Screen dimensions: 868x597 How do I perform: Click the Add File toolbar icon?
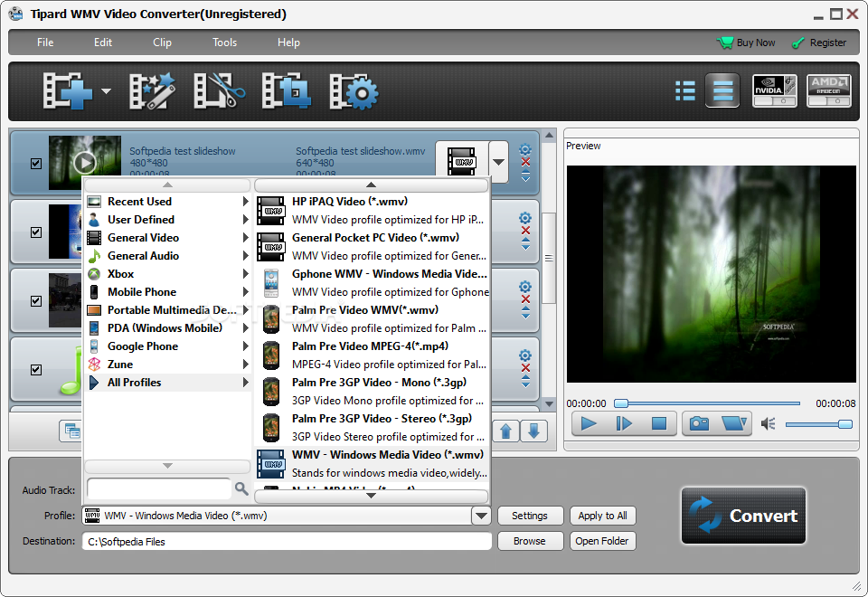(x=68, y=91)
